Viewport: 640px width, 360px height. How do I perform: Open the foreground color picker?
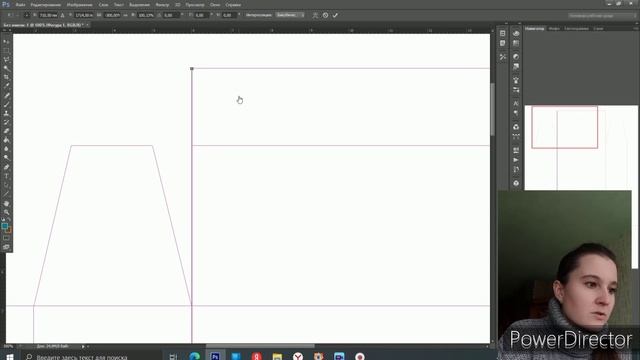click(x=4, y=226)
